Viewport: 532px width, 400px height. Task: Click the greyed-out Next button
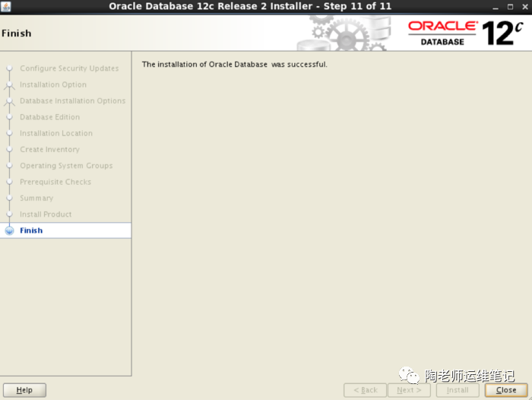coord(409,390)
